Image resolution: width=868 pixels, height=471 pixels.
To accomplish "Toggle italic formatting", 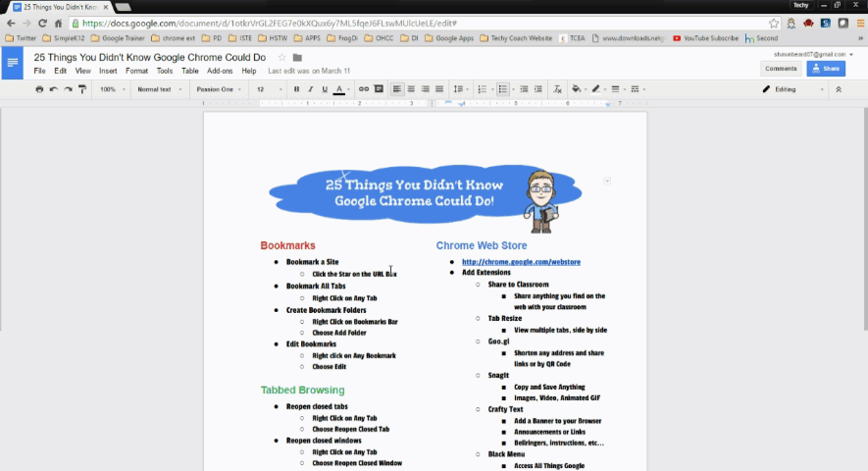I will 310,89.
